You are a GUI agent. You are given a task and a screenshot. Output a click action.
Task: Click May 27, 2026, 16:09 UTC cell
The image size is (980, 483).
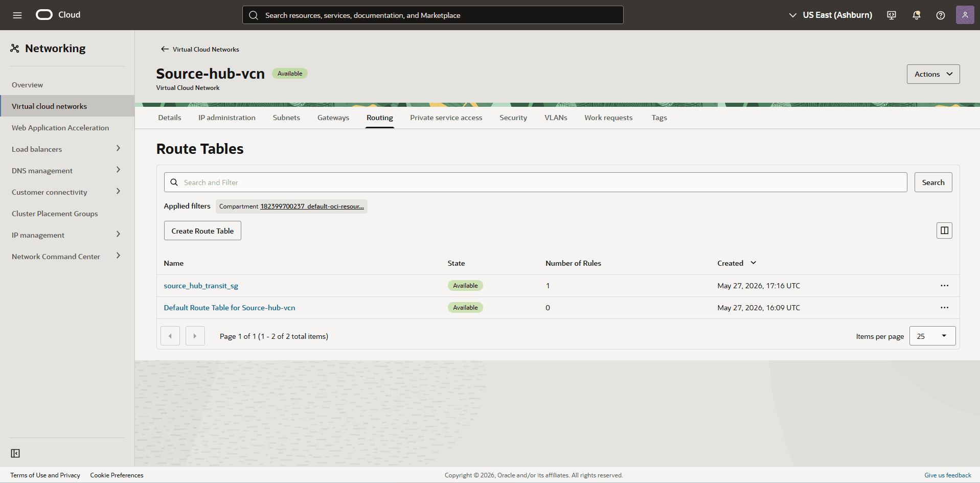pos(759,308)
